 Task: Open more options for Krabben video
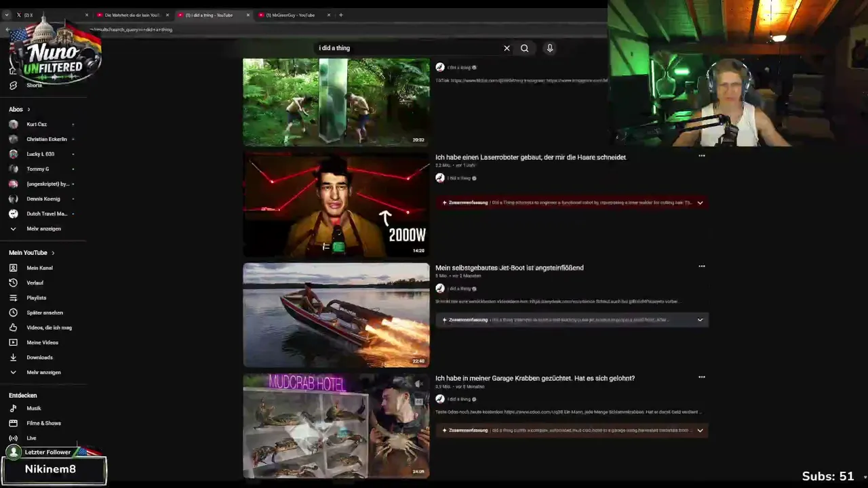coord(702,377)
